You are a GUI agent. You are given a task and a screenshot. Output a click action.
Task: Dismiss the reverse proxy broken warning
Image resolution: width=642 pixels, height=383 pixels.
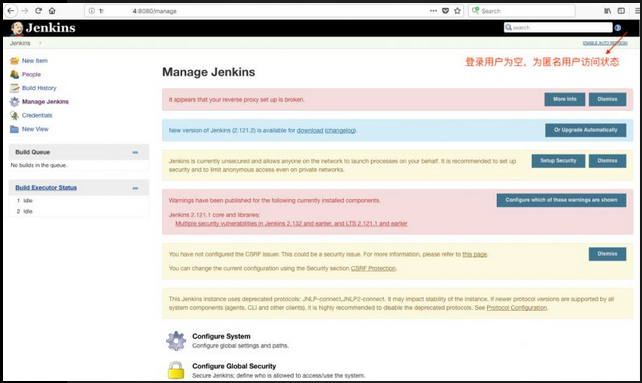pyautogui.click(x=607, y=99)
